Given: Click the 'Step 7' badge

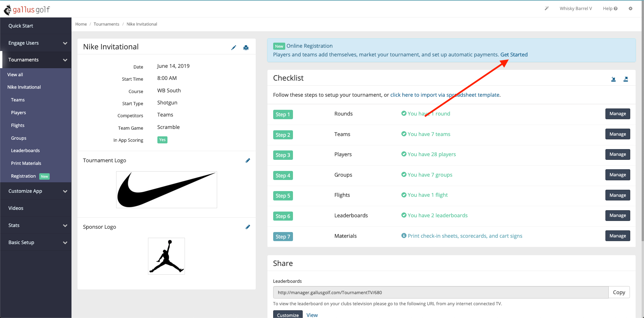Looking at the screenshot, I should point(283,237).
